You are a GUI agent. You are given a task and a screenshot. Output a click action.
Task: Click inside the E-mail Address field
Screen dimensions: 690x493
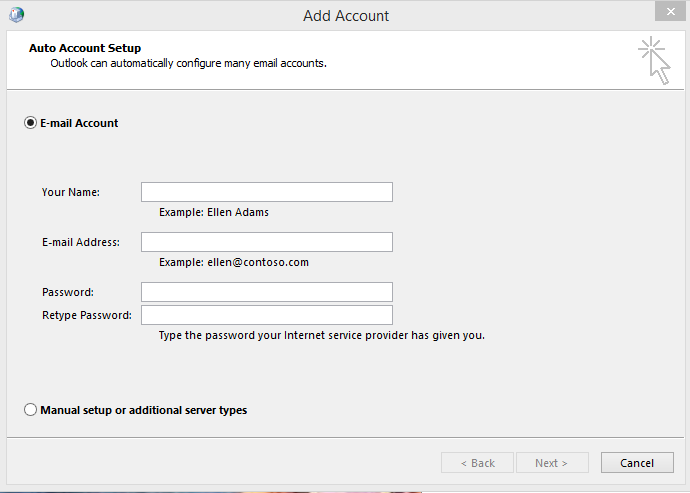(x=266, y=242)
